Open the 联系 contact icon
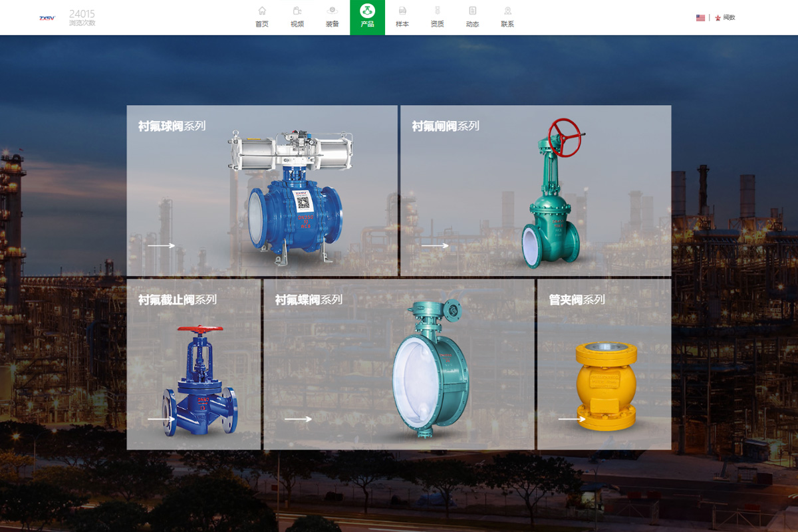798x532 pixels. click(507, 11)
